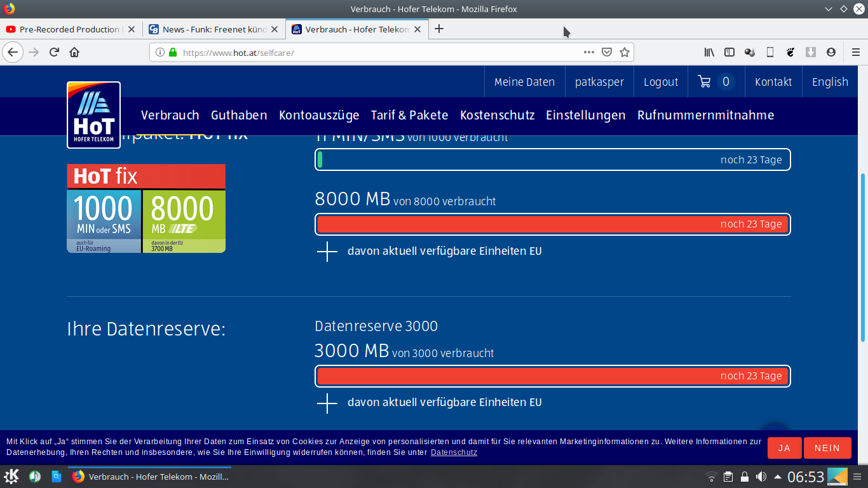The width and height of the screenshot is (868, 488).
Task: Click the Meine Daten link
Action: tap(524, 82)
